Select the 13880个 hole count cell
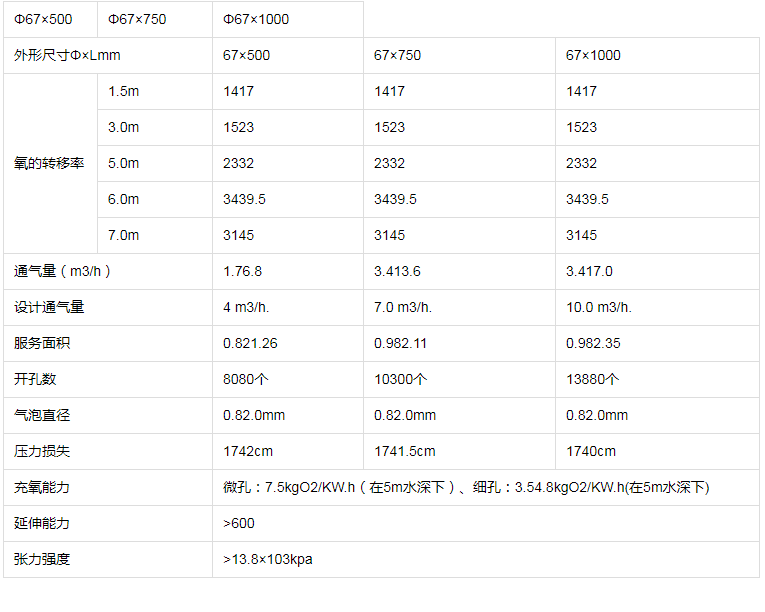Viewport: 765px width, 612px height. pos(657,380)
